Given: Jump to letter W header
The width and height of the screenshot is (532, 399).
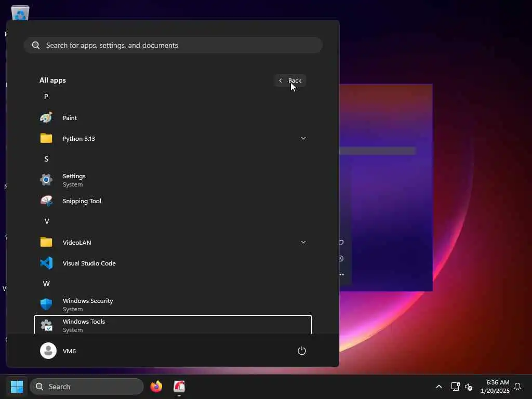Looking at the screenshot, I should coord(46,284).
